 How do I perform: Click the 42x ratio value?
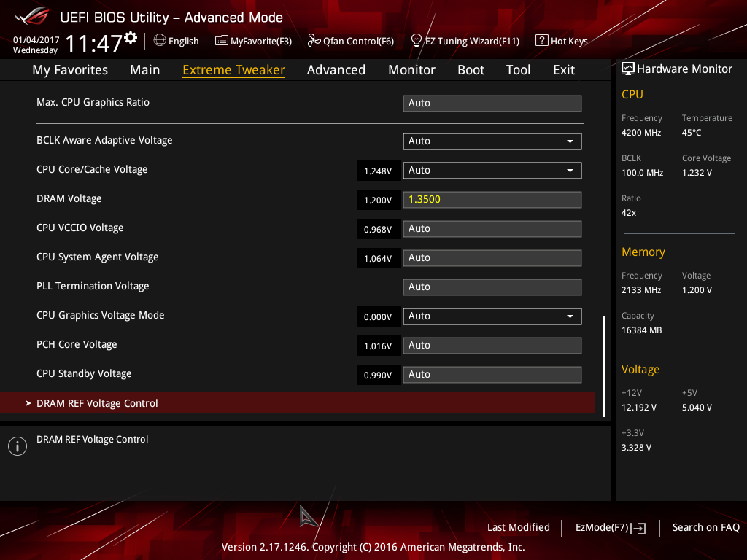click(629, 213)
